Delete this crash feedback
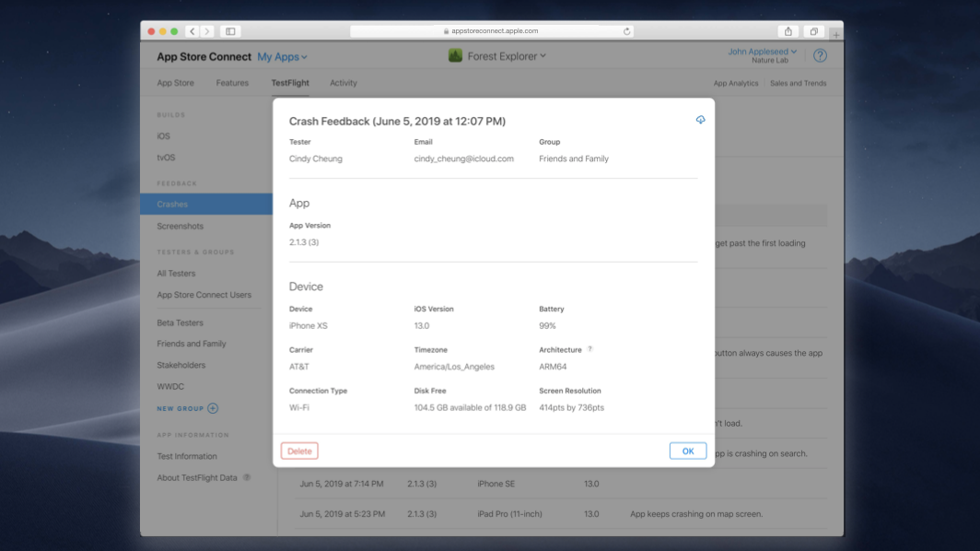980x551 pixels. click(299, 451)
